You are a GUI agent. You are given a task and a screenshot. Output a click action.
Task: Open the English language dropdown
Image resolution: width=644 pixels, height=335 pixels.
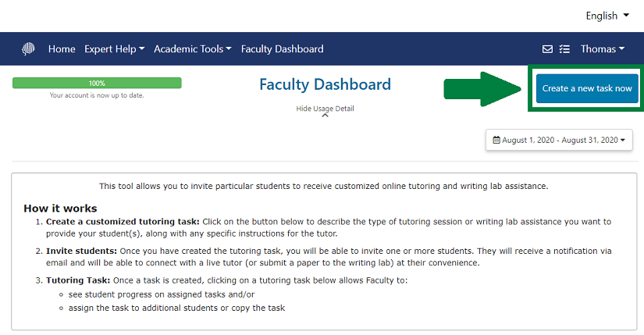tap(612, 16)
